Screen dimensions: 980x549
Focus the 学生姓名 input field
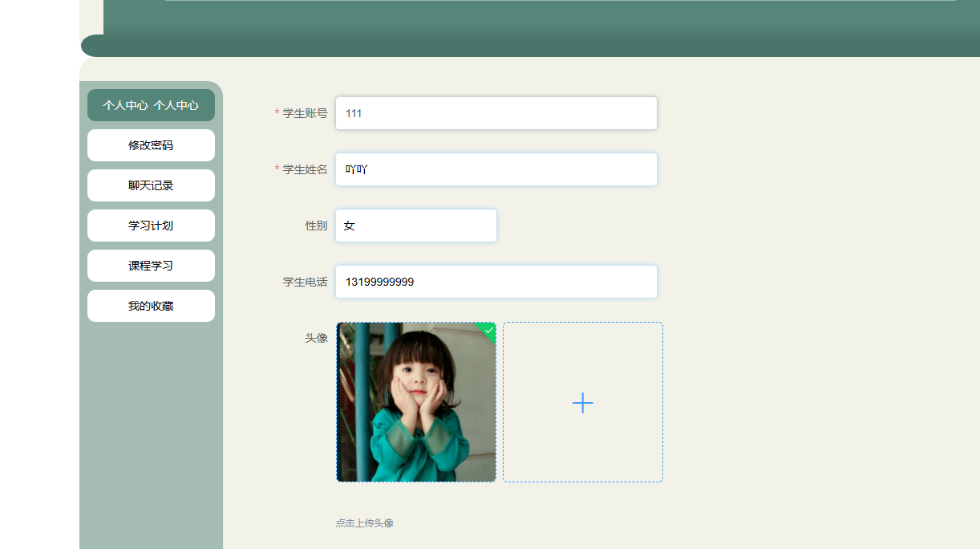(x=496, y=169)
